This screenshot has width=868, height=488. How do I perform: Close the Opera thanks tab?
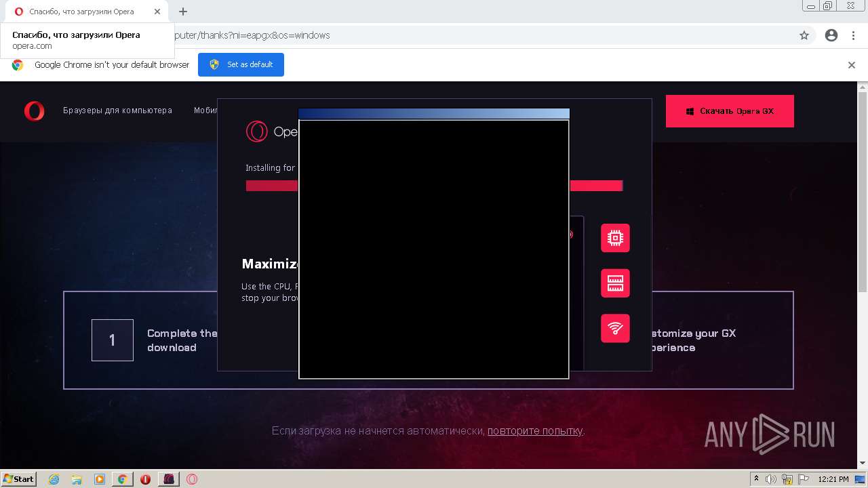(157, 12)
